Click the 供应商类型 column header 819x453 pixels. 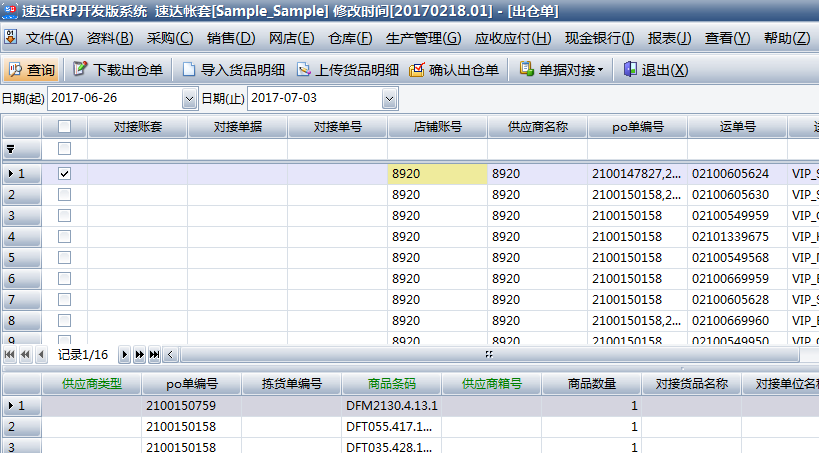pyautogui.click(x=91, y=384)
